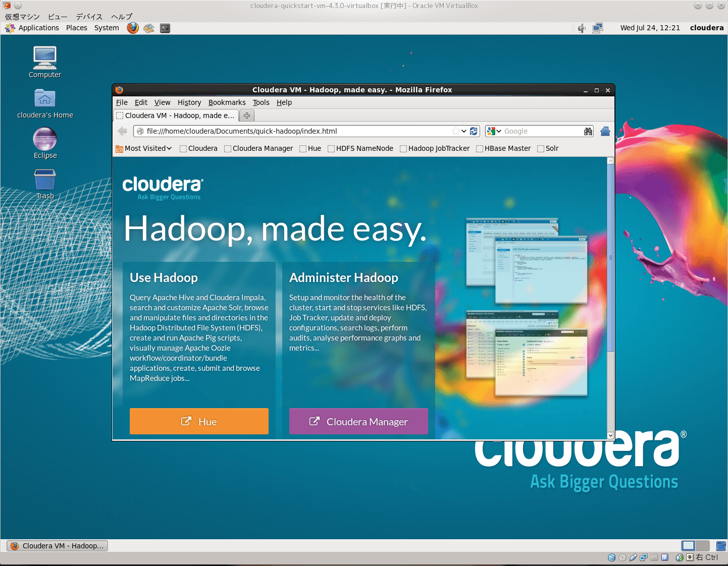The width and height of the screenshot is (728, 566).
Task: Open the Google search engine dropdown
Action: click(x=494, y=131)
